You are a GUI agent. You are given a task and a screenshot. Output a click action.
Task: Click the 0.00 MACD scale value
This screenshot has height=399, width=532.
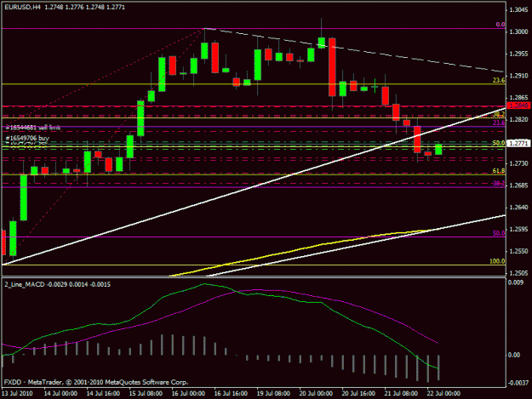click(515, 355)
